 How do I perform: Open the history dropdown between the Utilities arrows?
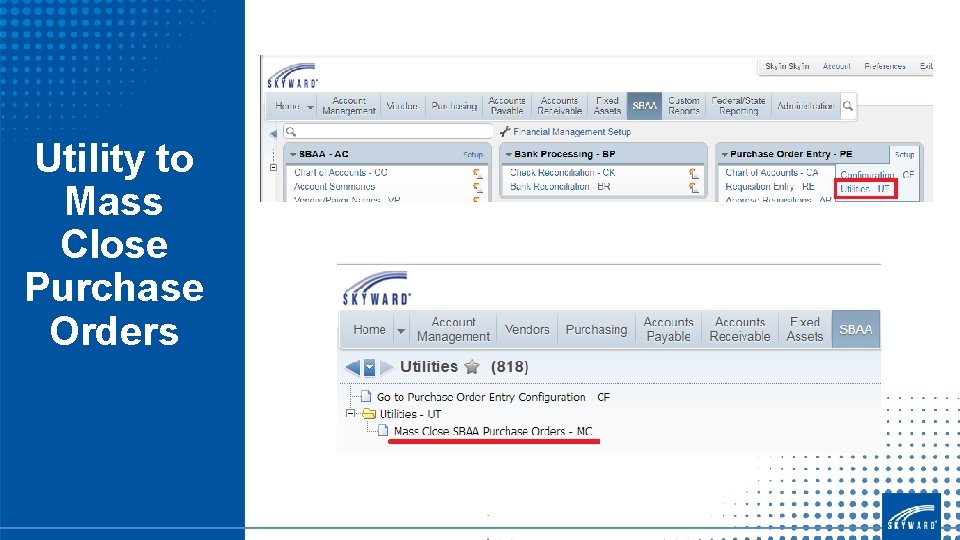369,367
